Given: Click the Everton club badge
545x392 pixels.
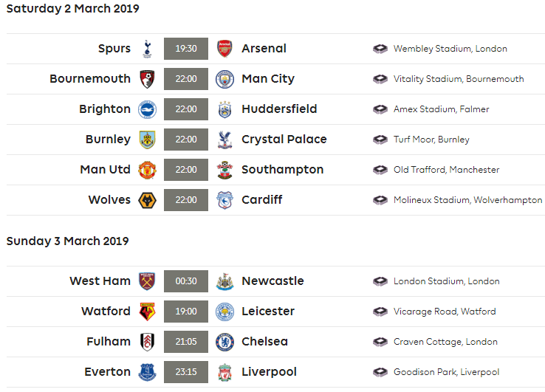Looking at the screenshot, I should [147, 372].
